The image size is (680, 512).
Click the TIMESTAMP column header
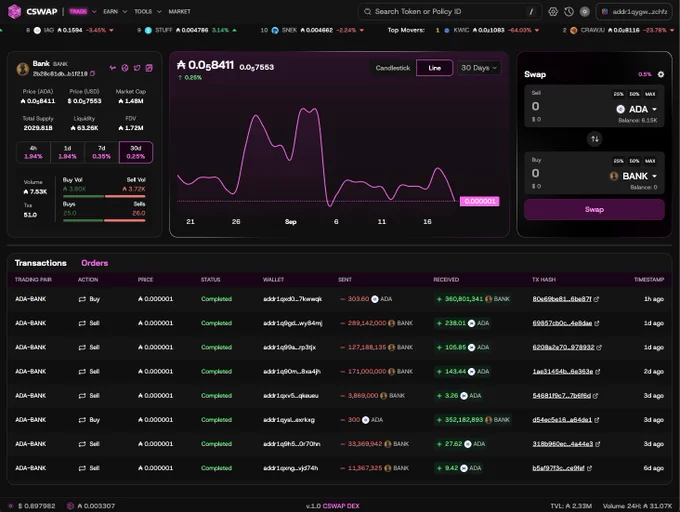click(649, 280)
